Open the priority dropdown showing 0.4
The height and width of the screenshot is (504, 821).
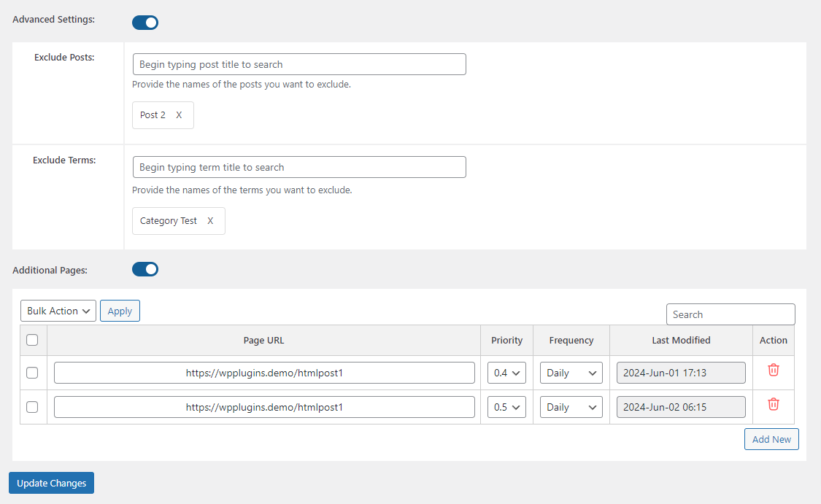click(506, 373)
